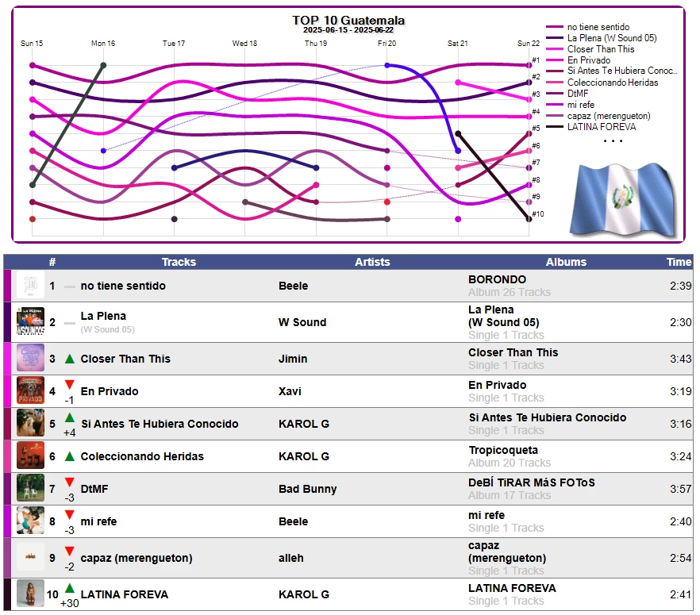Click the TOP 10 Guatemala chart title

(x=348, y=21)
